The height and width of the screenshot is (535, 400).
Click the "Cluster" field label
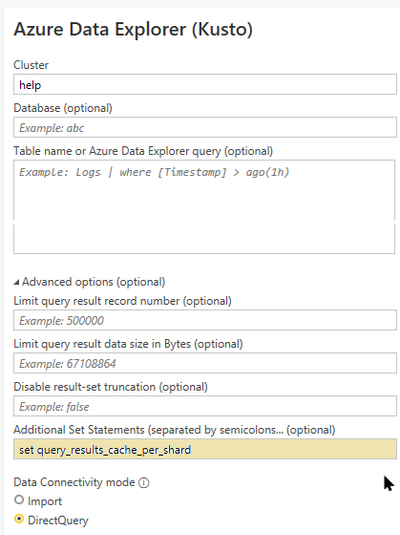(31, 65)
